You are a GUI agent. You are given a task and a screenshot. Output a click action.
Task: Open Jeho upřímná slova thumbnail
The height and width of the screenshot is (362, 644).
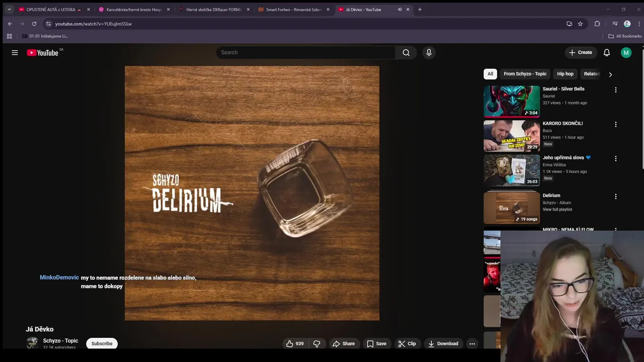[512, 170]
